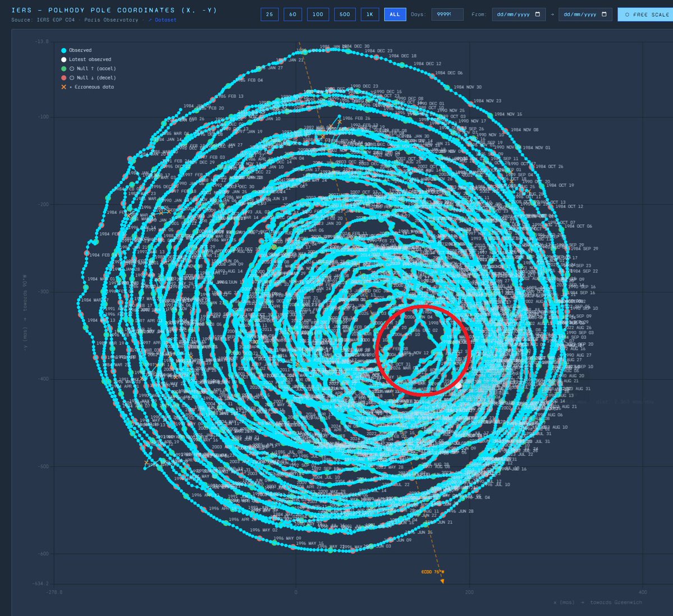Screen dimensions: 673x616
Task: Select the 100 days range button
Action: pyautogui.click(x=318, y=14)
